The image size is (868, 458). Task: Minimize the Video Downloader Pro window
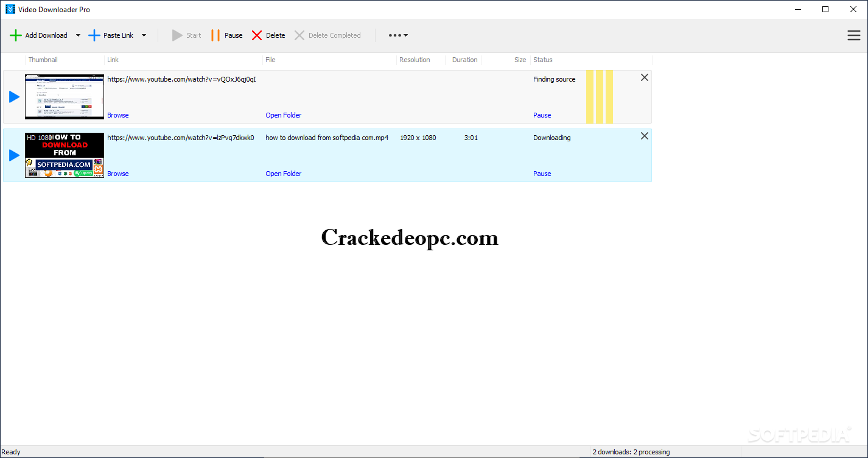798,9
